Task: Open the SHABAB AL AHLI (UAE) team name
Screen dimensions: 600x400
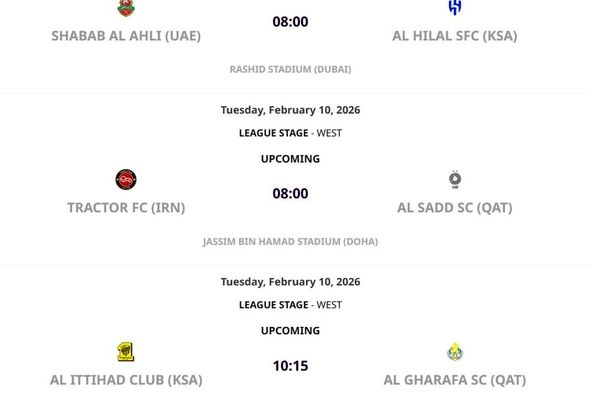Action: pyautogui.click(x=126, y=36)
